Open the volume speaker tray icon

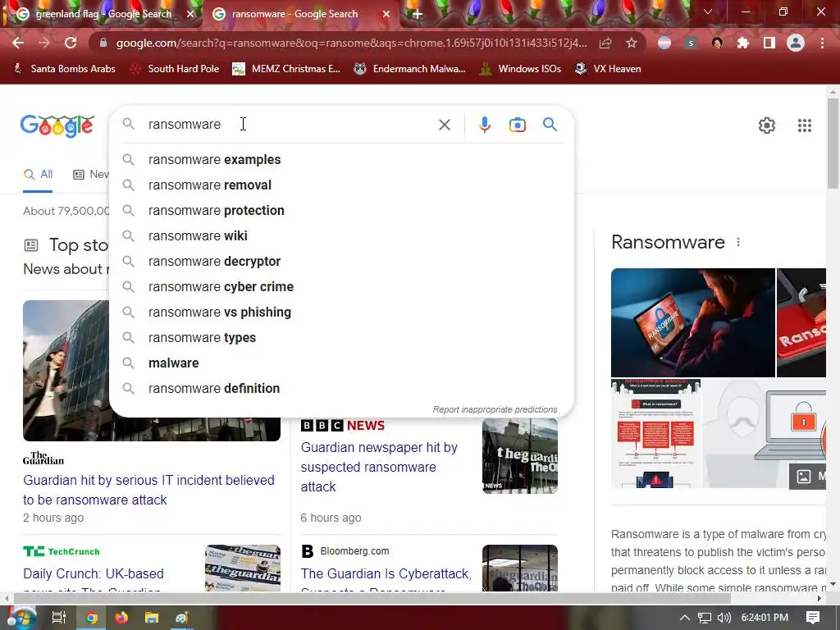(724, 618)
